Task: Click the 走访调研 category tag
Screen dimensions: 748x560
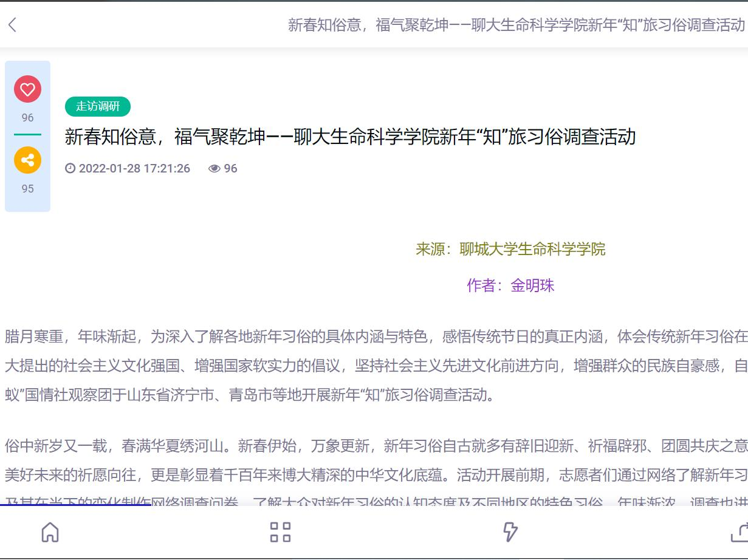Action: [x=97, y=106]
